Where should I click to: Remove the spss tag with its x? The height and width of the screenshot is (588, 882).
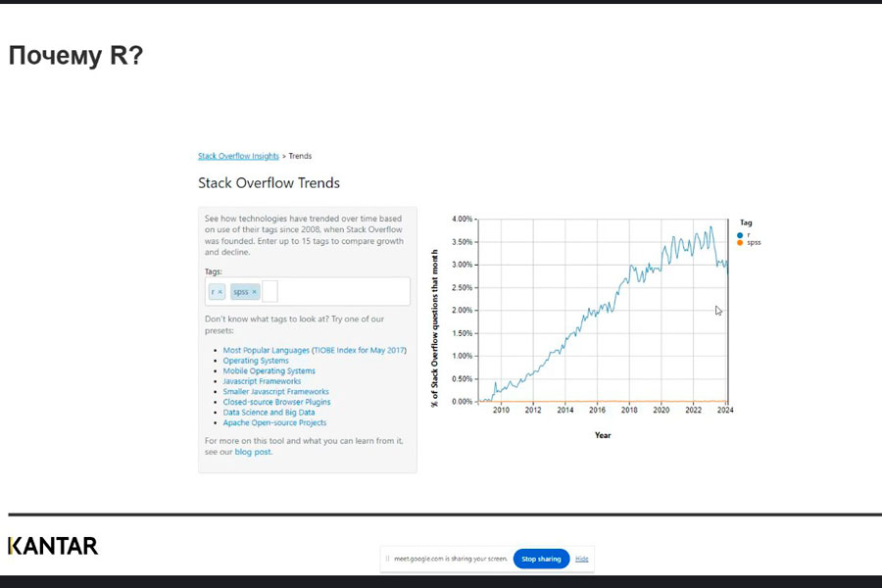coord(254,292)
